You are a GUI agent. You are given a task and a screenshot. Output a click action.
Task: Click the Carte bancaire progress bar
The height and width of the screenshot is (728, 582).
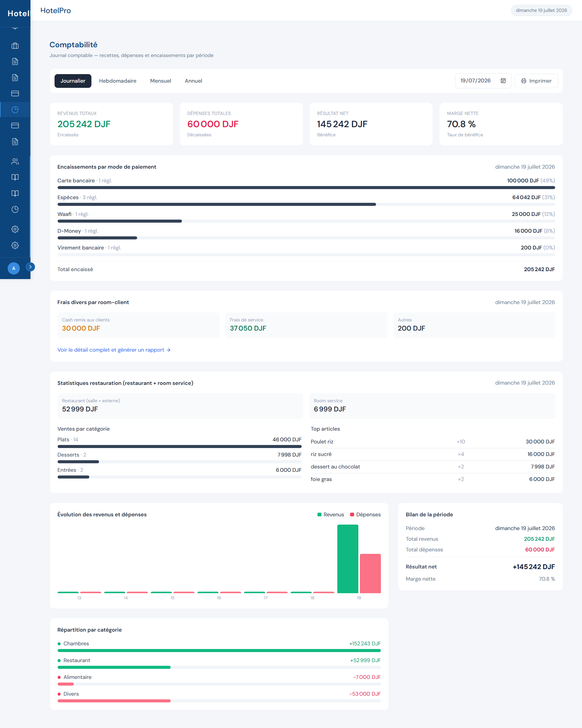pos(306,187)
